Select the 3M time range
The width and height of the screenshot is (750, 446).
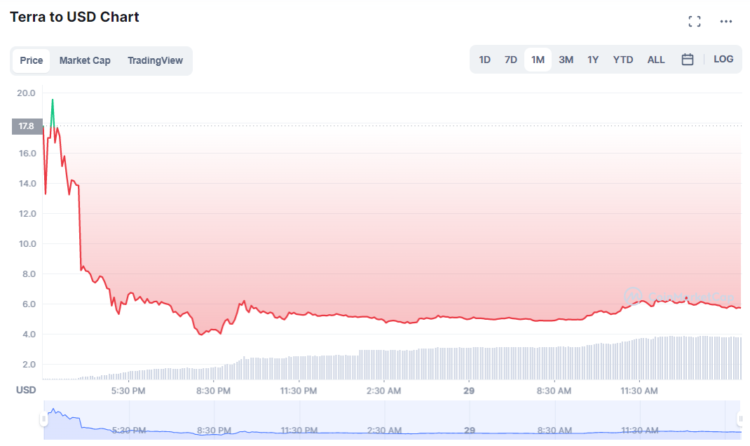(x=566, y=60)
